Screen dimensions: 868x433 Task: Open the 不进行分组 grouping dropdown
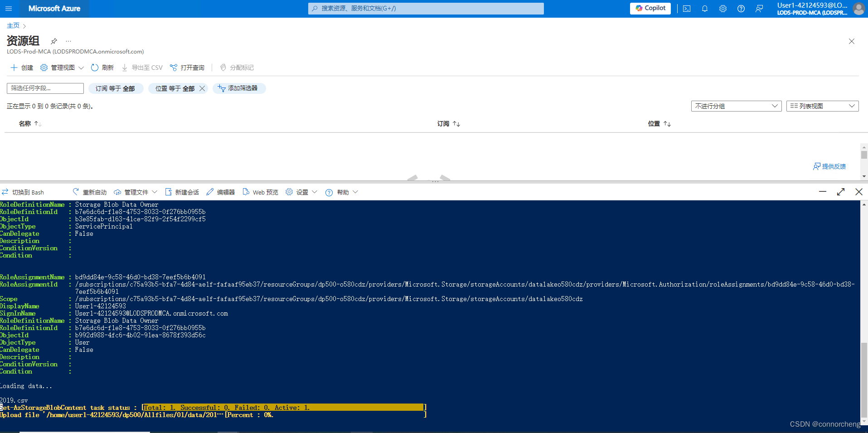736,106
